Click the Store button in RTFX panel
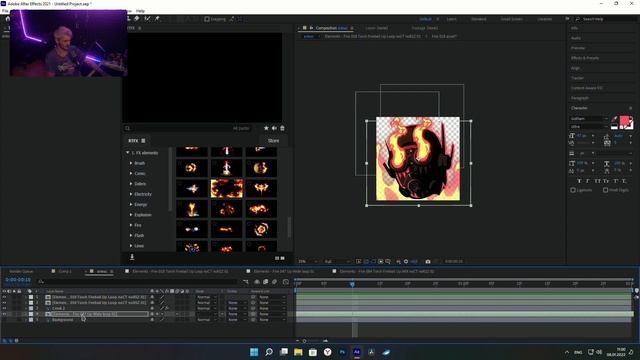The image size is (640, 360). [273, 141]
